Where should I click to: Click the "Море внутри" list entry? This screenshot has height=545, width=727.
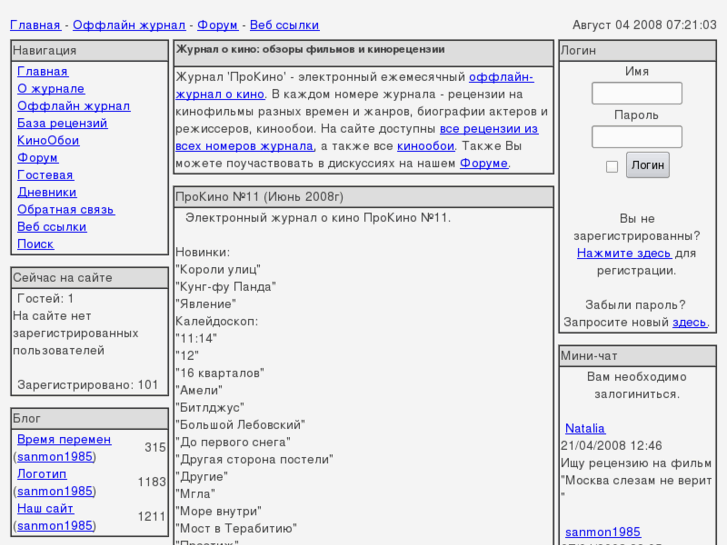click(x=218, y=512)
